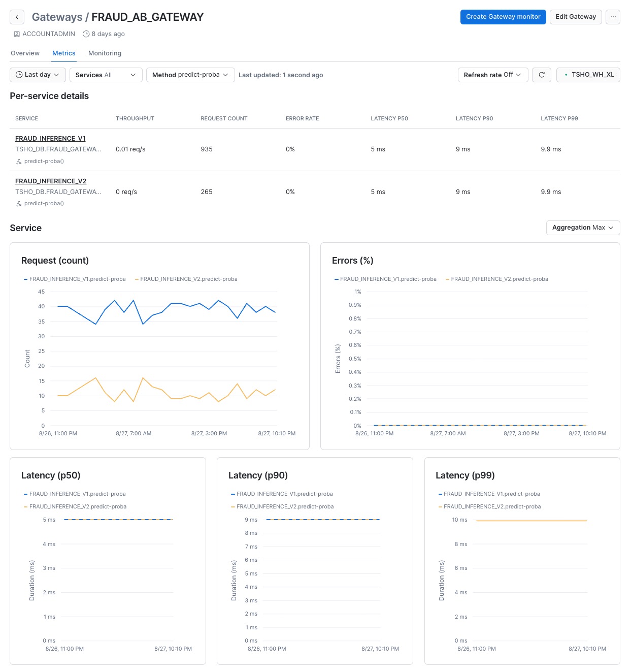The height and width of the screenshot is (672, 631).
Task: Toggle V2 series in Latency (p90) legend
Action: tap(282, 506)
